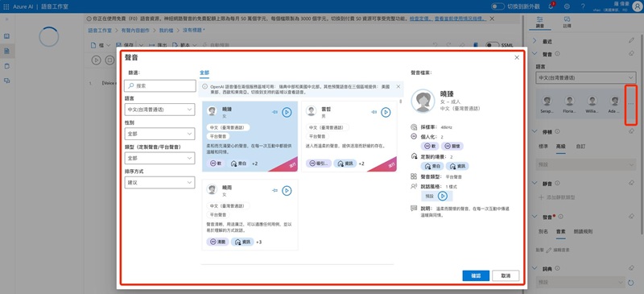This screenshot has height=294, width=644.
Task: Open the book icon in left sidebar
Action: 6,36
